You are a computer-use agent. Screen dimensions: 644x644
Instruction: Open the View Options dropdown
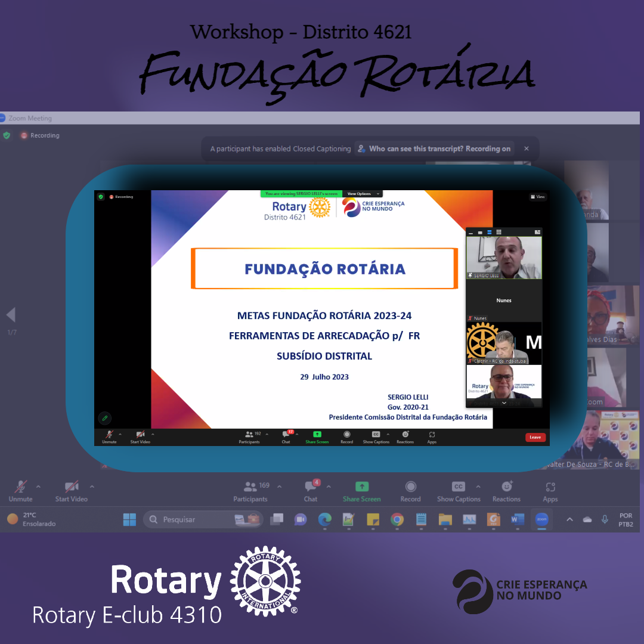point(363,194)
